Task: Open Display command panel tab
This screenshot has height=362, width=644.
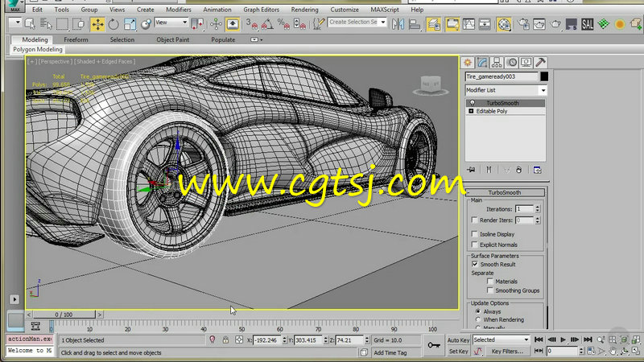Action: coord(526,63)
